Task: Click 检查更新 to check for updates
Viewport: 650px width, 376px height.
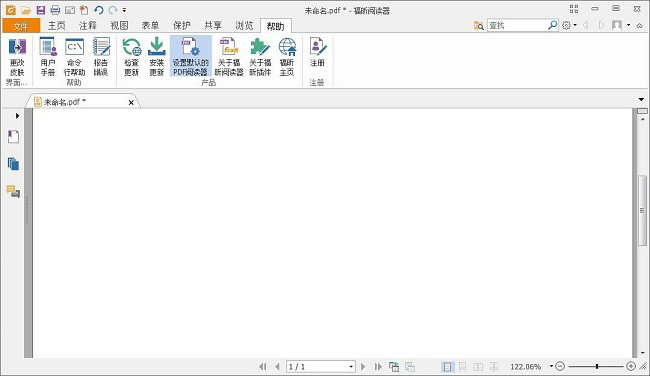Action: [x=131, y=57]
